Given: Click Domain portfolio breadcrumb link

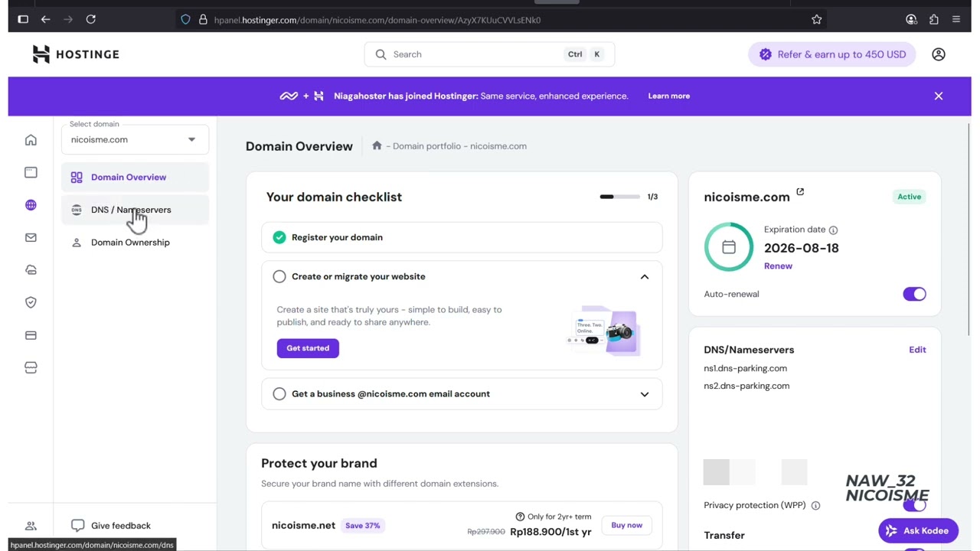Looking at the screenshot, I should click(427, 145).
